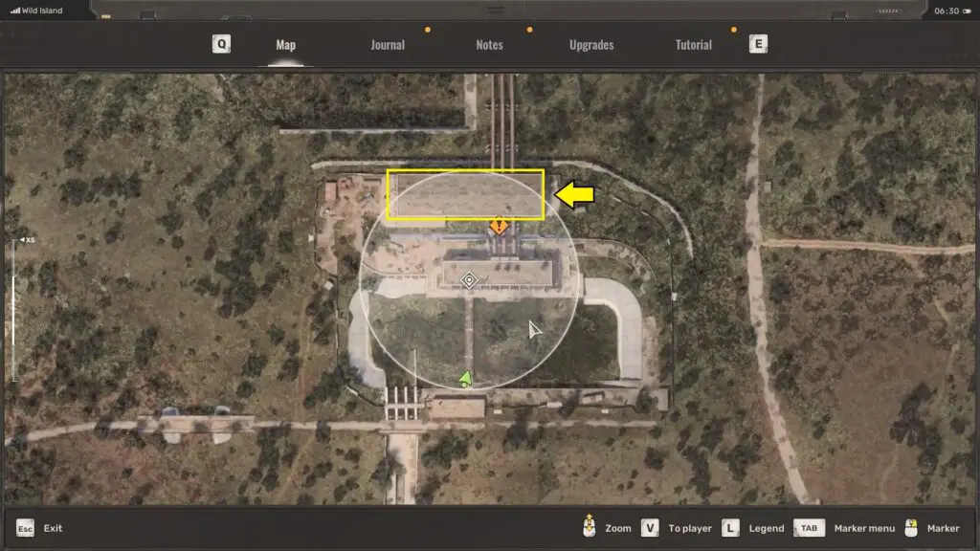The height and width of the screenshot is (551, 980).
Task: Click the Exit button label
Action: (x=53, y=528)
